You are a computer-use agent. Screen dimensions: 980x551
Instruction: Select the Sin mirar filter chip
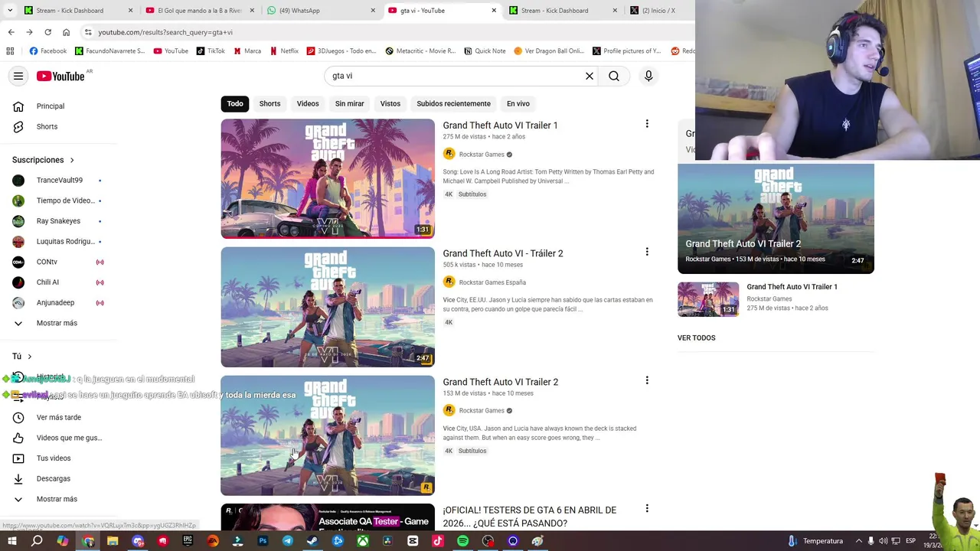[349, 103]
